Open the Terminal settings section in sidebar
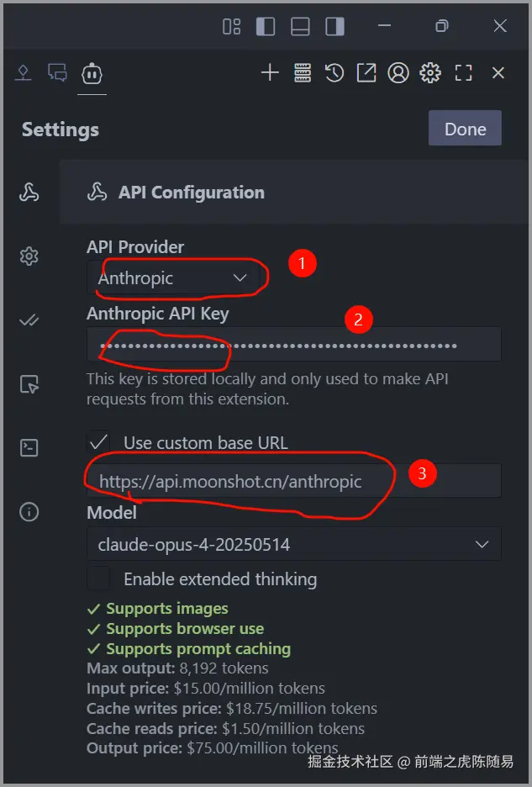The height and width of the screenshot is (787, 532). 29,447
